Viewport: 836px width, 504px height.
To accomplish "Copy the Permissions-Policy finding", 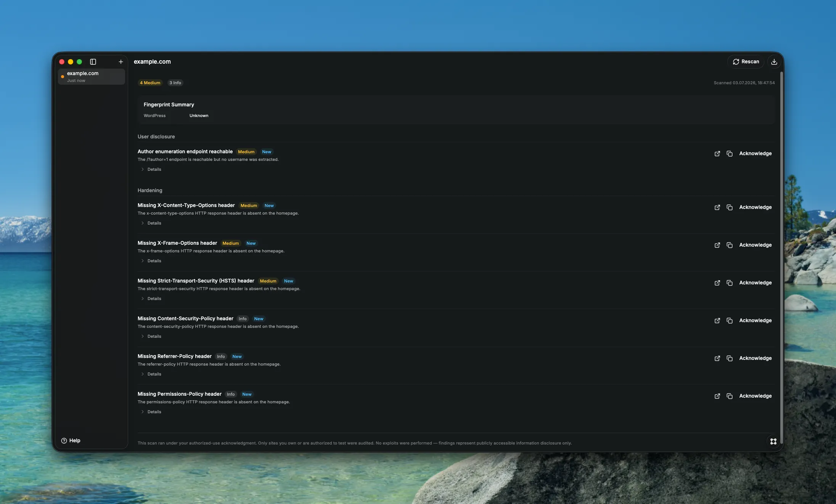I will [x=730, y=396].
